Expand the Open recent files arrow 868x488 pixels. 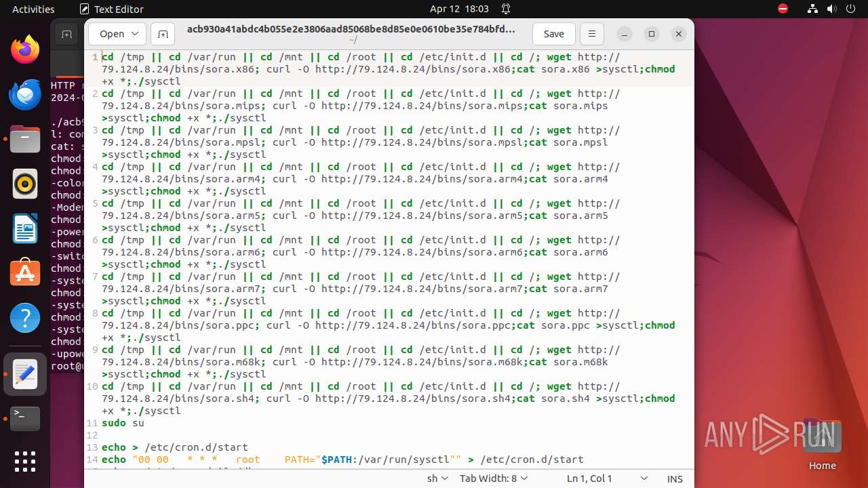(136, 34)
